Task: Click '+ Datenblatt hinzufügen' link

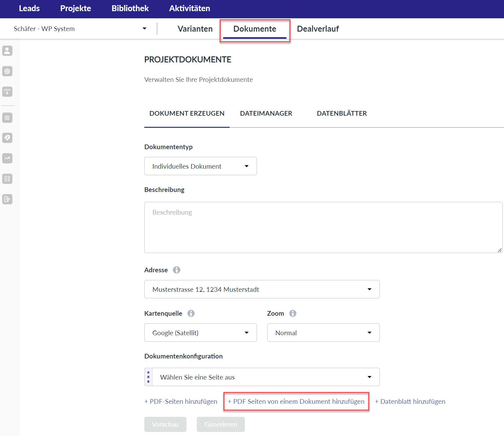Action: click(x=410, y=402)
